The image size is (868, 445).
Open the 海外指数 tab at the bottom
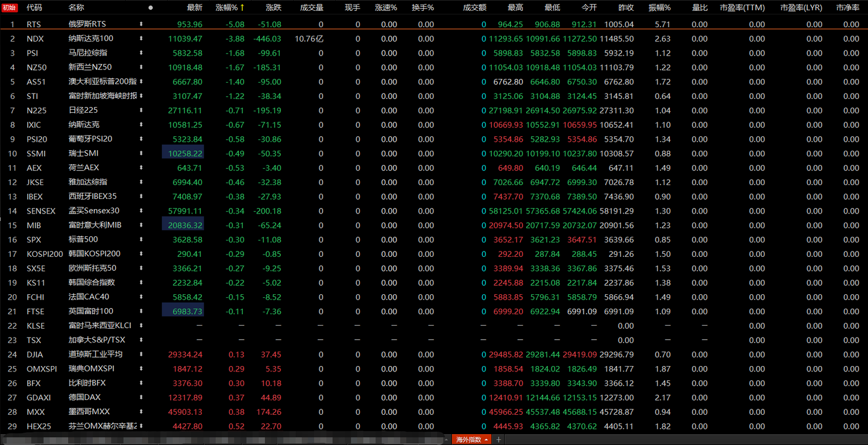(x=472, y=440)
